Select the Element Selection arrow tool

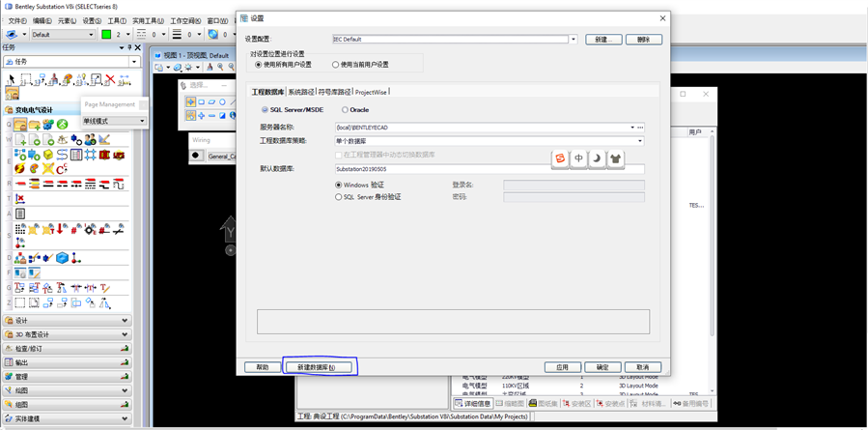coord(11,79)
